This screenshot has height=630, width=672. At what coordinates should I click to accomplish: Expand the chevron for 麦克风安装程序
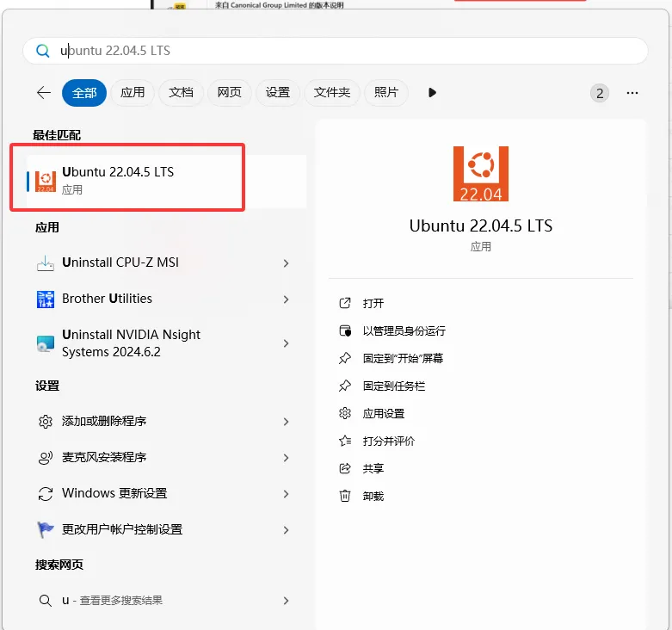286,458
